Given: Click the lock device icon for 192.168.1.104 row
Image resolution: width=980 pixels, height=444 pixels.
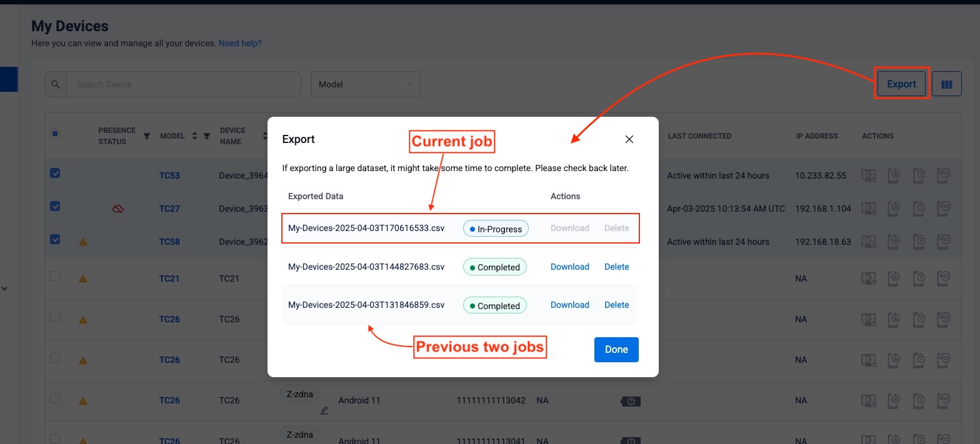Looking at the screenshot, I should point(919,209).
